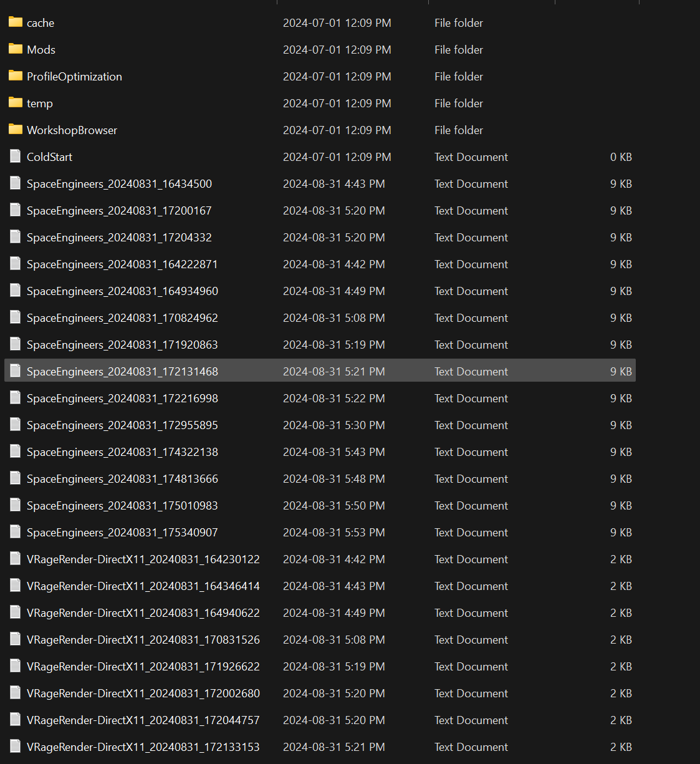Image resolution: width=700 pixels, height=764 pixels.
Task: Click the 0 KB size of ColdStart
Action: [621, 157]
